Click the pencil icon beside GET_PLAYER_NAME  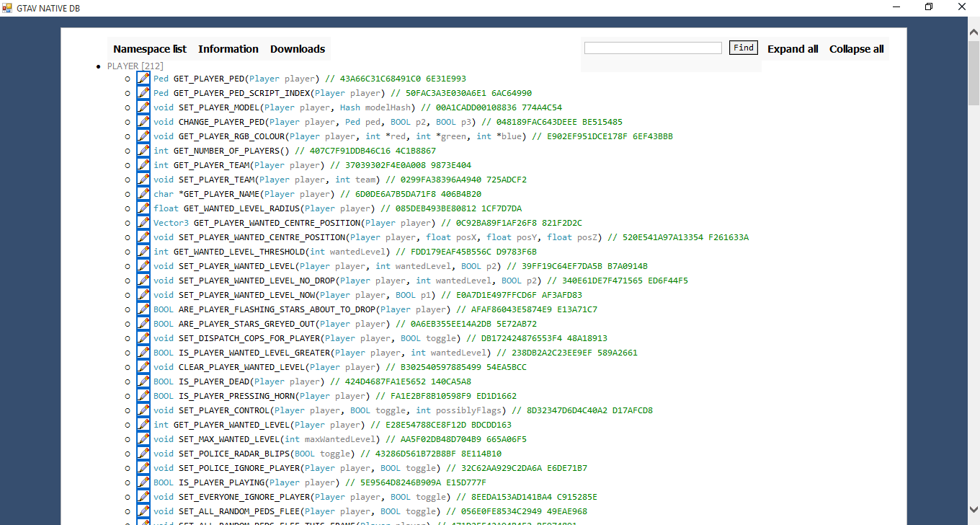pyautogui.click(x=143, y=194)
